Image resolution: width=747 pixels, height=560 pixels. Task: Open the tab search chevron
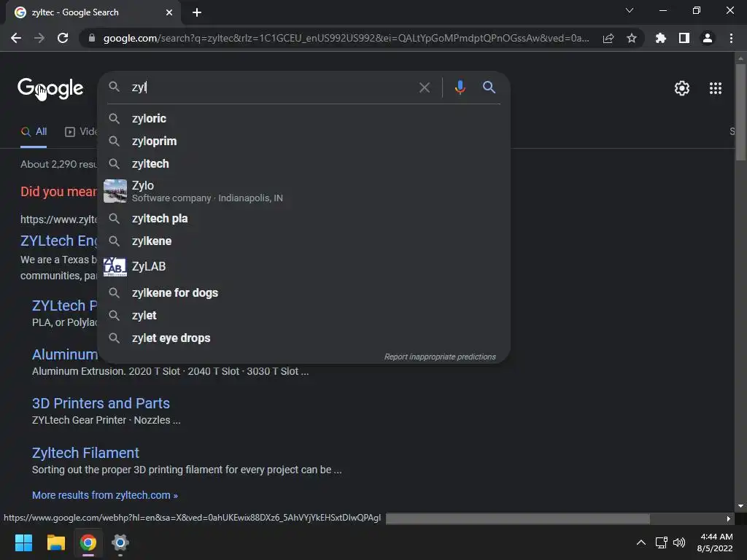[630, 10]
